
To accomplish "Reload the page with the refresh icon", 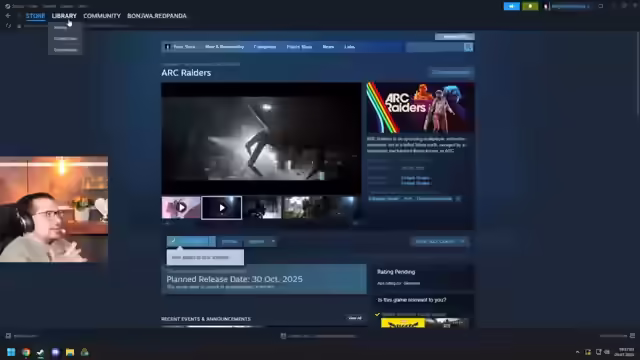I will pos(8,26).
